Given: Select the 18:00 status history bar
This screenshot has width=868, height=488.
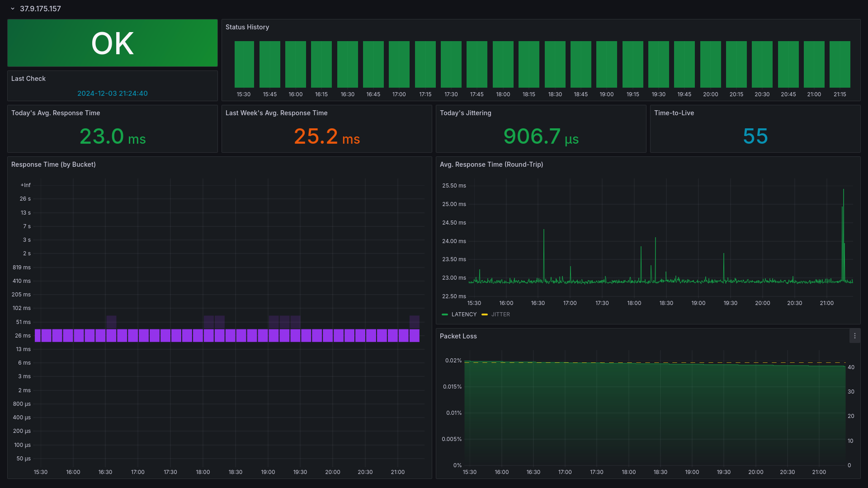Looking at the screenshot, I should pyautogui.click(x=503, y=64).
